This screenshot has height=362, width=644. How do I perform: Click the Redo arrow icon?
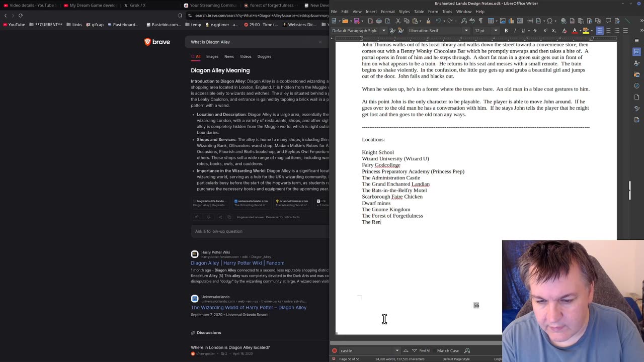pyautogui.click(x=450, y=21)
